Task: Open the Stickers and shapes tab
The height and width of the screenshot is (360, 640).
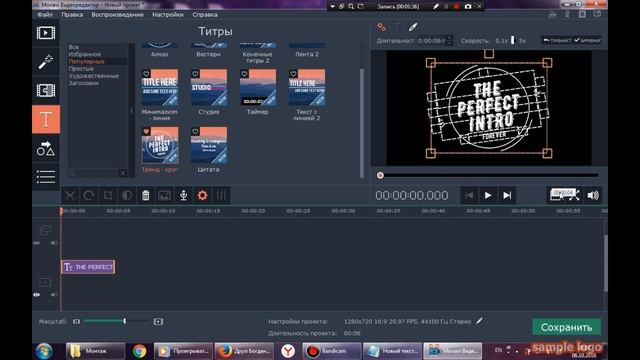Action: click(46, 149)
